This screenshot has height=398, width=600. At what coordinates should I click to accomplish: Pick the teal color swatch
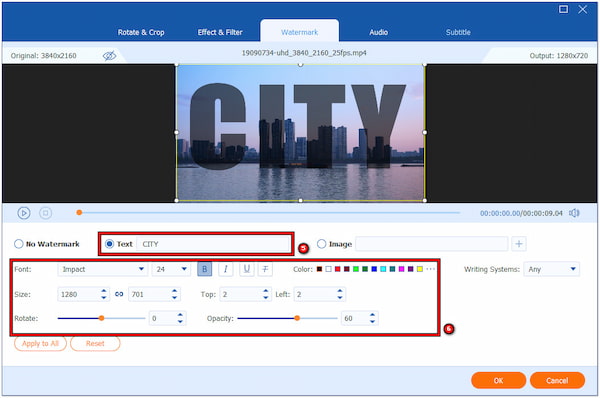point(392,269)
